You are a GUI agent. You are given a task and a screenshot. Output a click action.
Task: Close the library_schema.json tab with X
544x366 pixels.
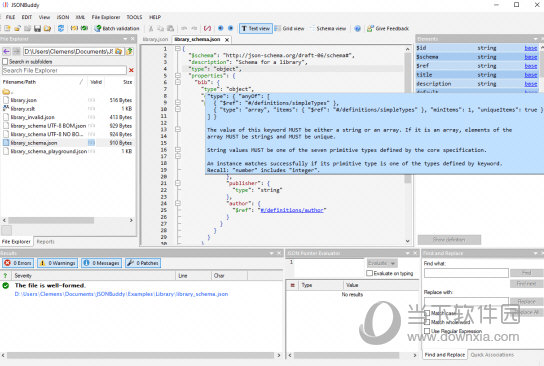pyautogui.click(x=227, y=40)
